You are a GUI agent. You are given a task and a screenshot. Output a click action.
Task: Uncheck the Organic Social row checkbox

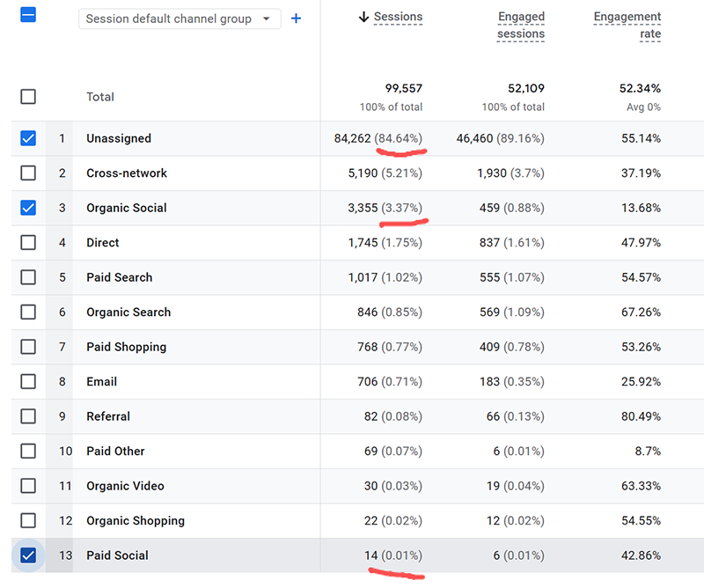[28, 208]
